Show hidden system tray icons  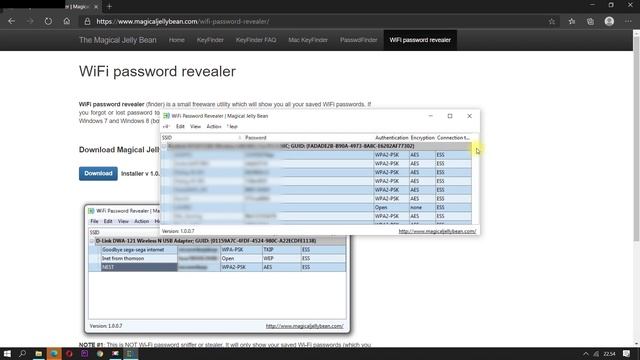(586, 354)
